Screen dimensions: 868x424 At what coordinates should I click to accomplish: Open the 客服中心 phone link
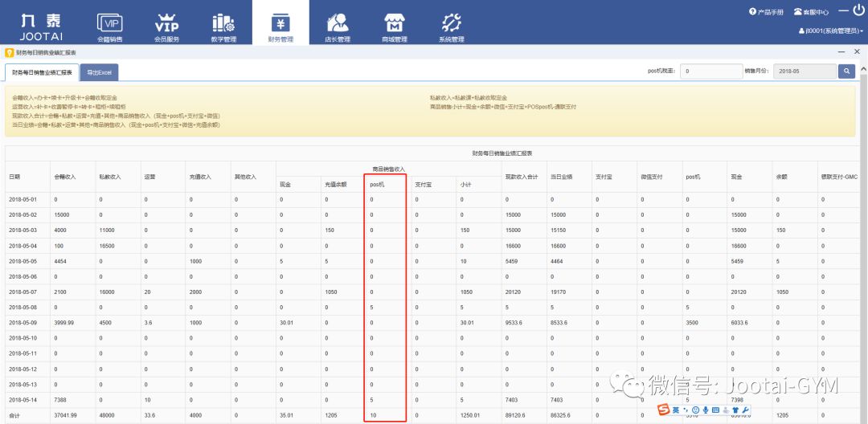[811, 11]
